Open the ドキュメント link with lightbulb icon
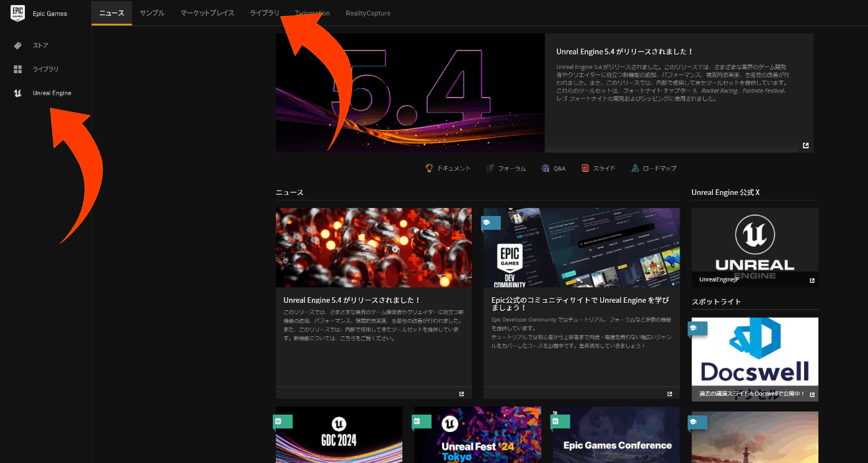Viewport: 868px width, 463px height. click(x=448, y=168)
